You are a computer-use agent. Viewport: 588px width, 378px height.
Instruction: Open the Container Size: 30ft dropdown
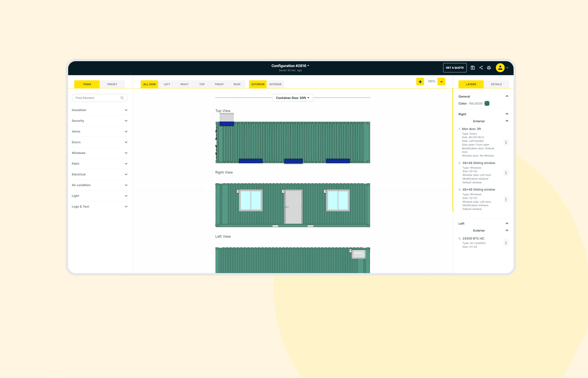tap(292, 98)
